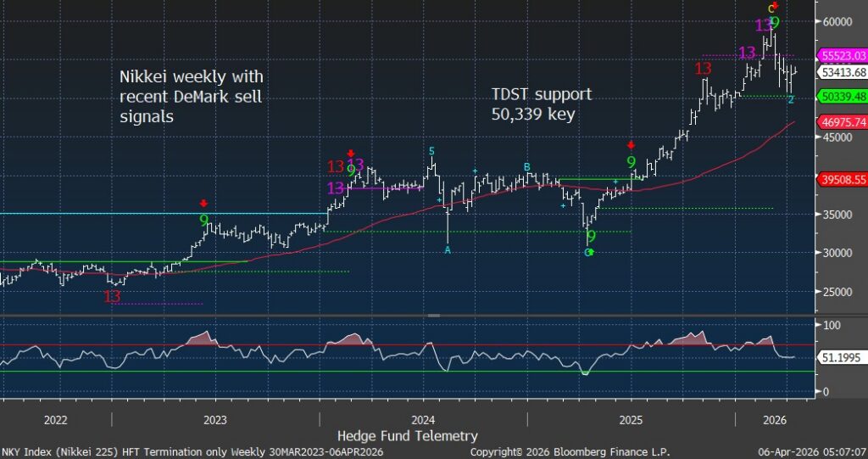Viewport: 868px width, 459px height.
Task: Click the cyan wave label B in late 2024
Action: (526, 166)
